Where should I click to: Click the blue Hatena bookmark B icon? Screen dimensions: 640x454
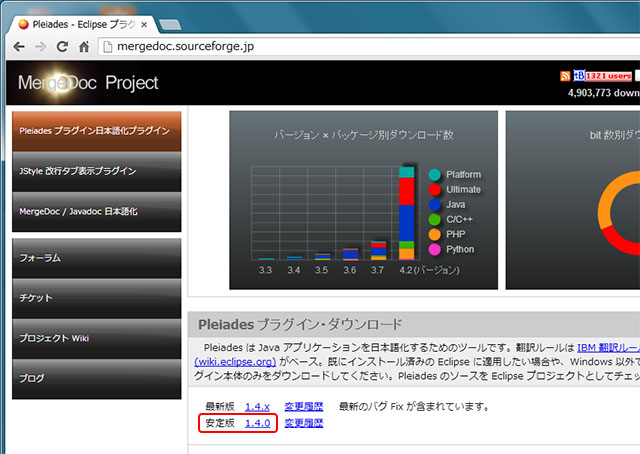coord(579,76)
